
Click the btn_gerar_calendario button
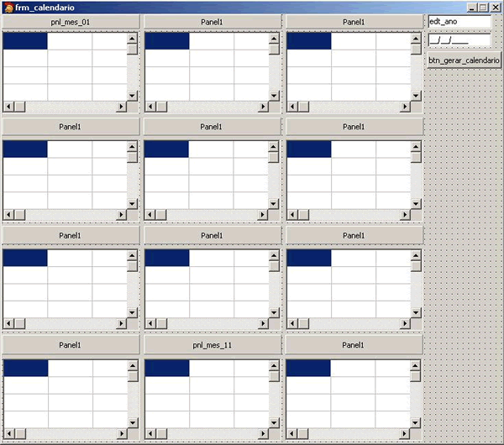click(x=465, y=60)
